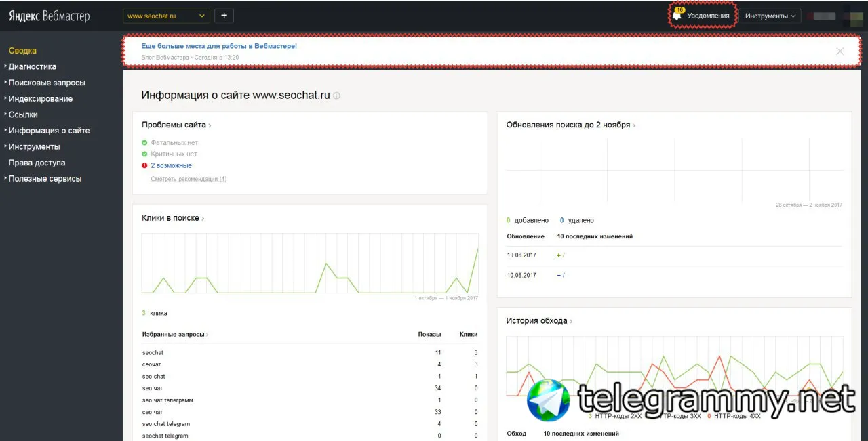The image size is (868, 441).
Task: Open the www.seochat.ru site selector dropdown
Action: [x=167, y=16]
